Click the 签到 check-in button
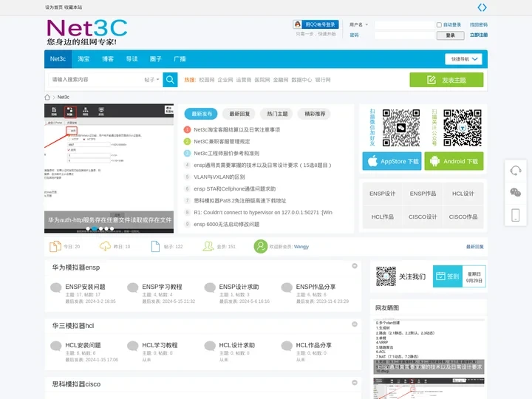 pos(448,276)
